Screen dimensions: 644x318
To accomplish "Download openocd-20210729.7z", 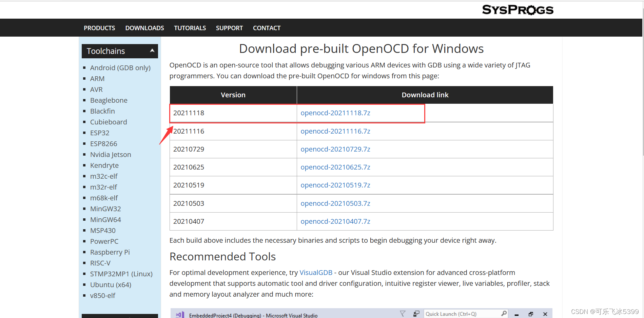I will (x=335, y=149).
